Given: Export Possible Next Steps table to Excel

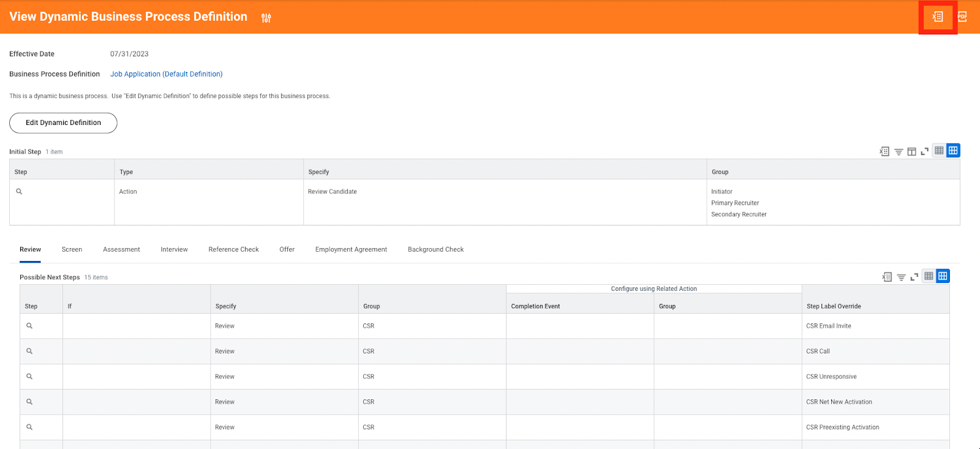Looking at the screenshot, I should tap(886, 277).
